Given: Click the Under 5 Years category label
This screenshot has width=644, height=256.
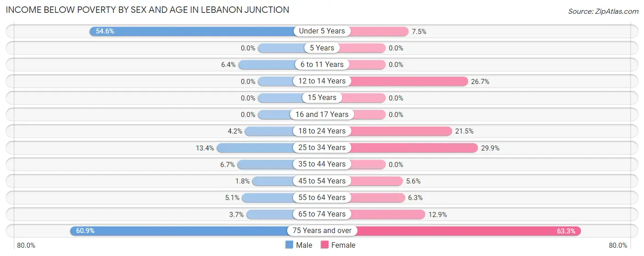Looking at the screenshot, I should point(322,31).
